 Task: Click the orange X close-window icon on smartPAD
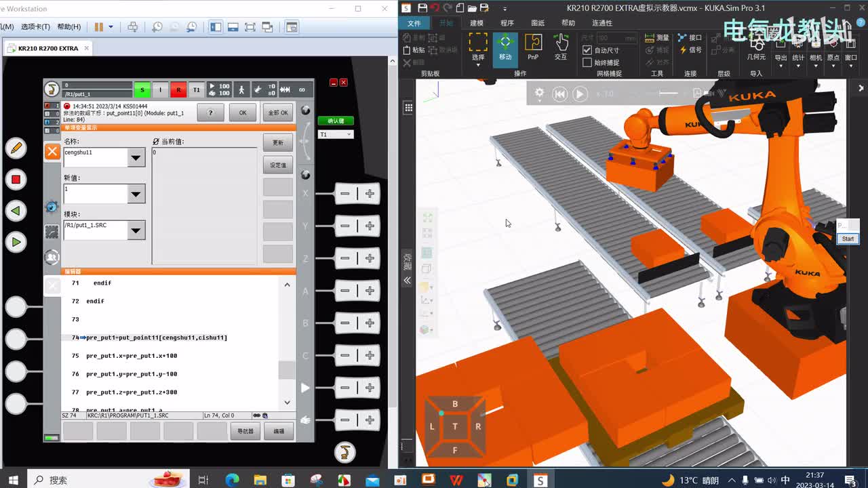pos(52,151)
